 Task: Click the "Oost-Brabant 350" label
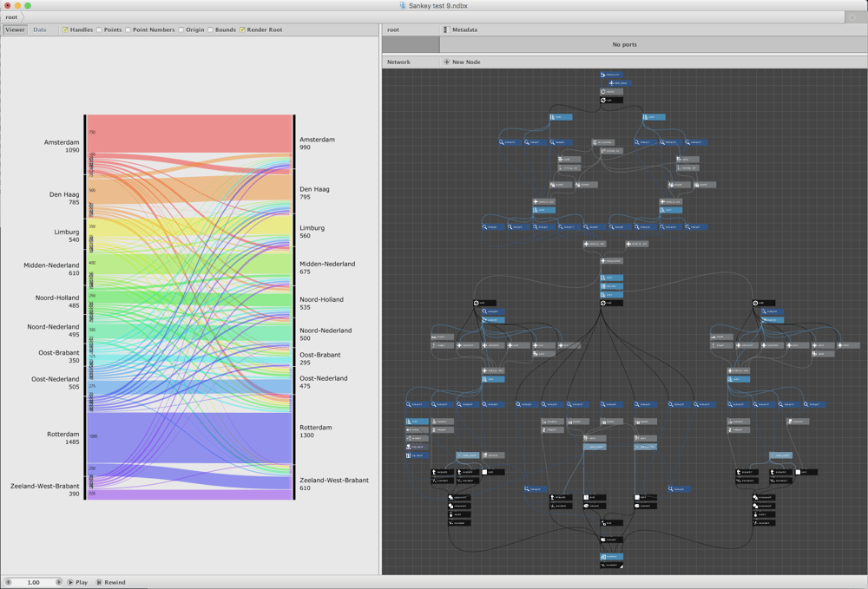click(x=59, y=357)
